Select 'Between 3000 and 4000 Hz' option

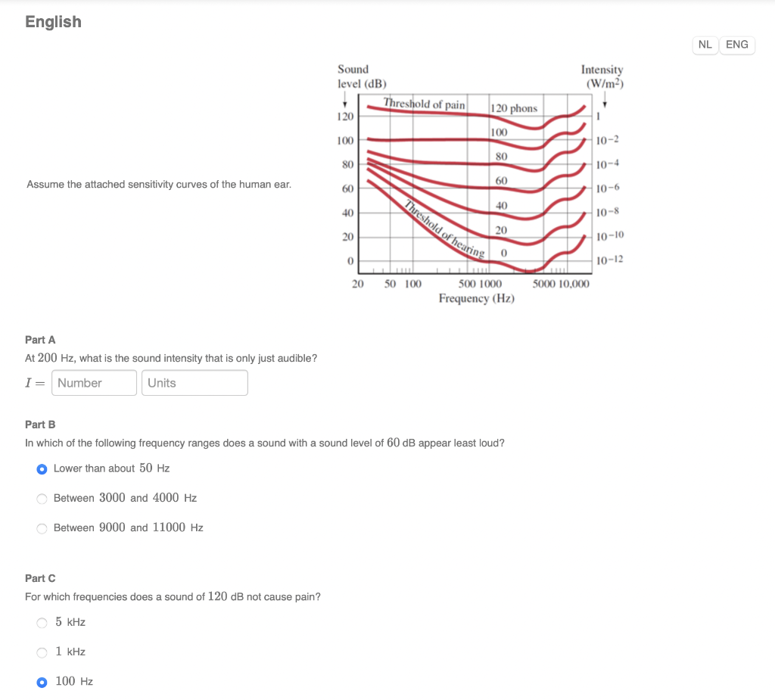coord(42,498)
